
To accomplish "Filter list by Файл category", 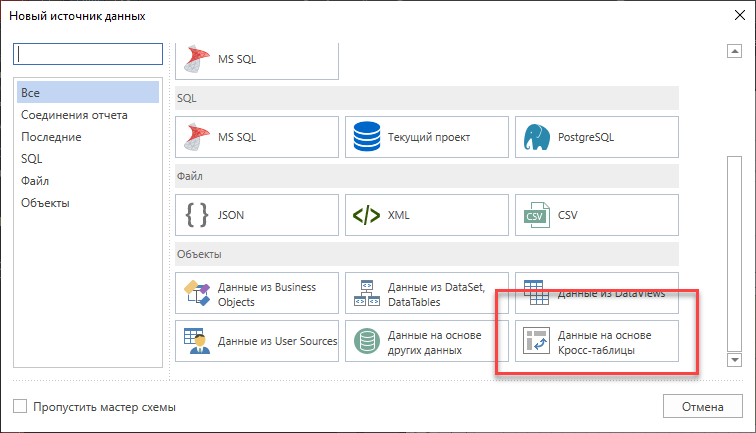I will tap(35, 181).
